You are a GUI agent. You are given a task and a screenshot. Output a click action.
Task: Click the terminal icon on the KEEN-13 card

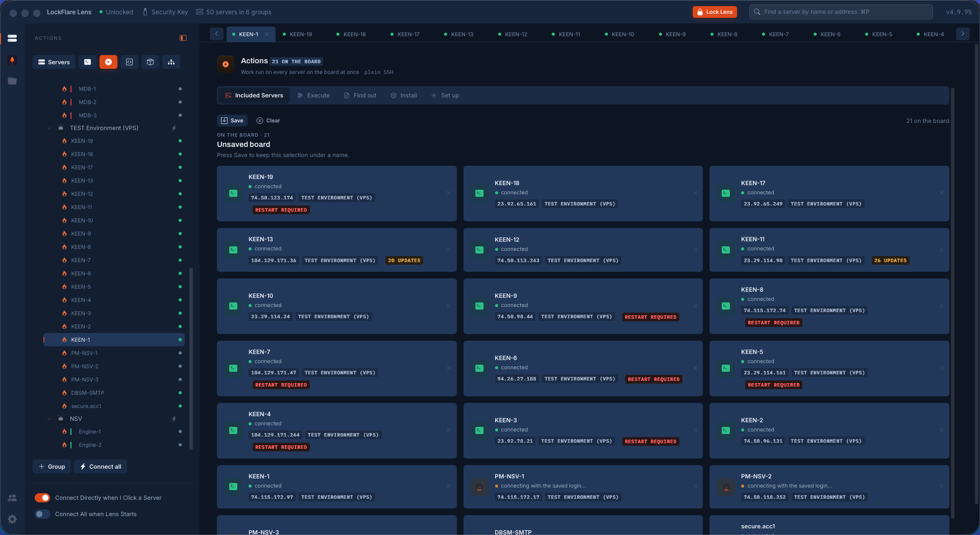(x=233, y=250)
